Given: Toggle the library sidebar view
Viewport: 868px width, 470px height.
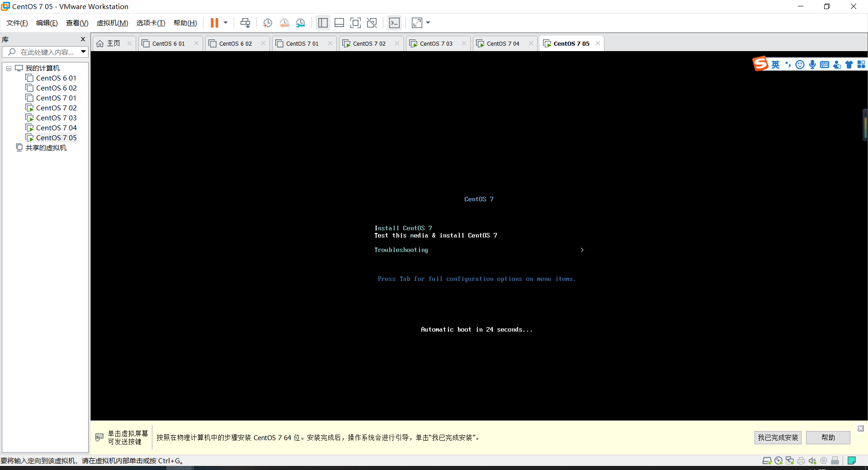Looking at the screenshot, I should click(x=323, y=23).
